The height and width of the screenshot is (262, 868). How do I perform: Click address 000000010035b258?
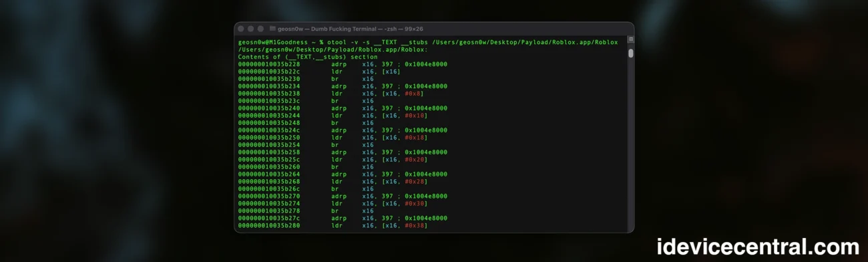tap(269, 152)
